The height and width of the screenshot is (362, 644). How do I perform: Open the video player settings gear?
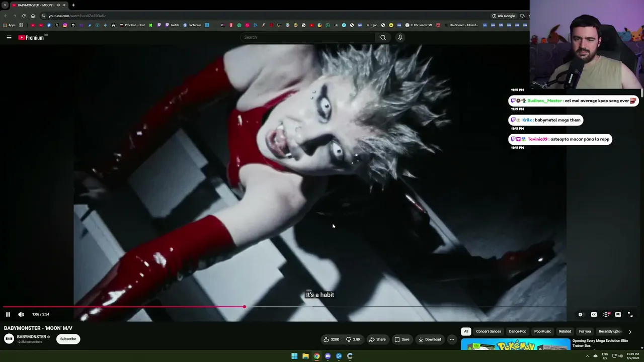606,314
